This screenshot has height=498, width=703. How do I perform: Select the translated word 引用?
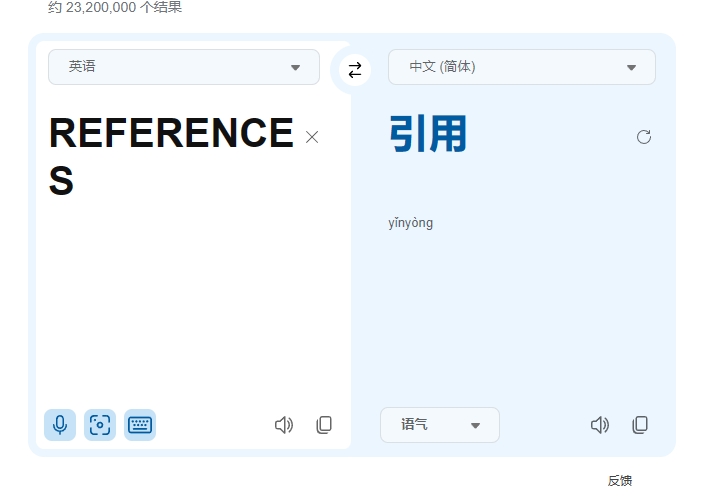tap(428, 134)
